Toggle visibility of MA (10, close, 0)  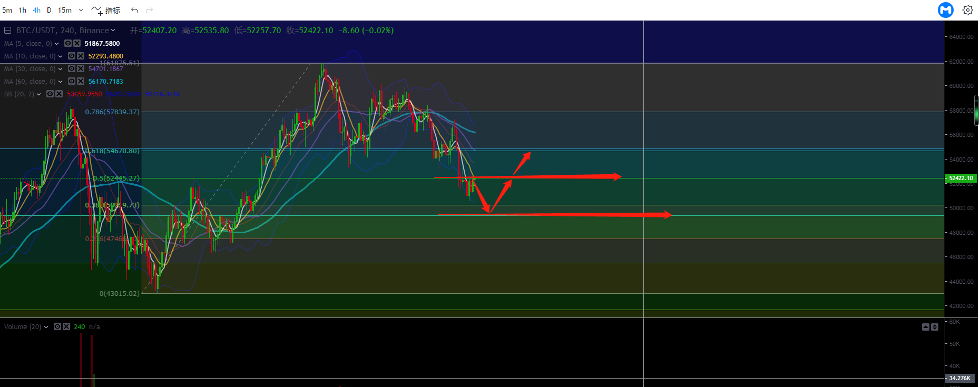72,56
